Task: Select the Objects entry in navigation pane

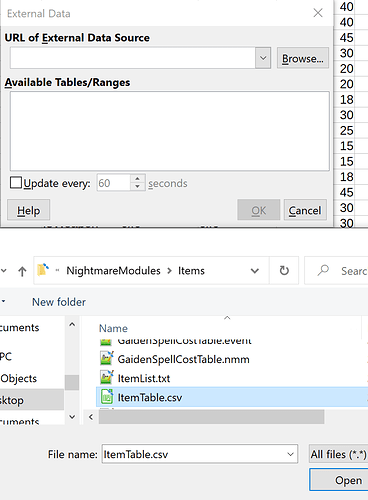Action: 19,378
